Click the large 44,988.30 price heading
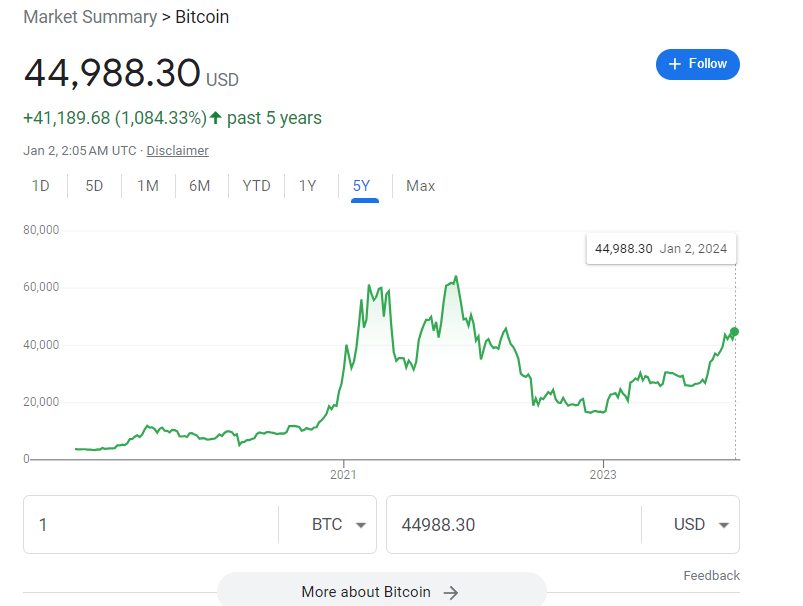 coord(112,73)
